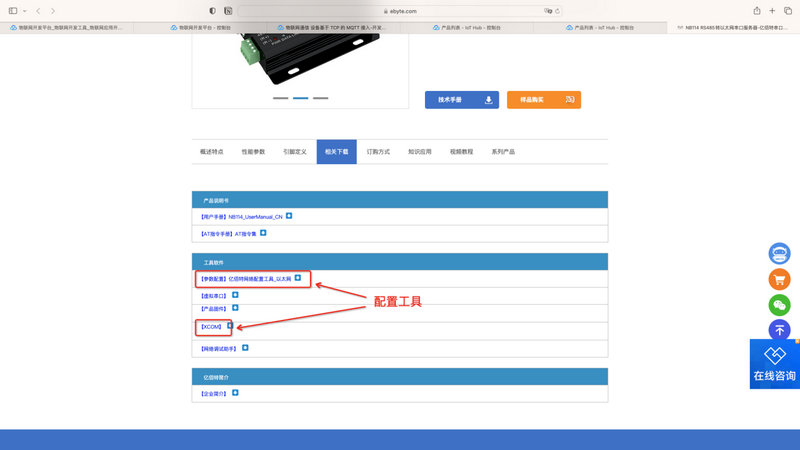The image size is (800, 450).
Task: Open the robot customer service icon
Action: click(x=779, y=254)
